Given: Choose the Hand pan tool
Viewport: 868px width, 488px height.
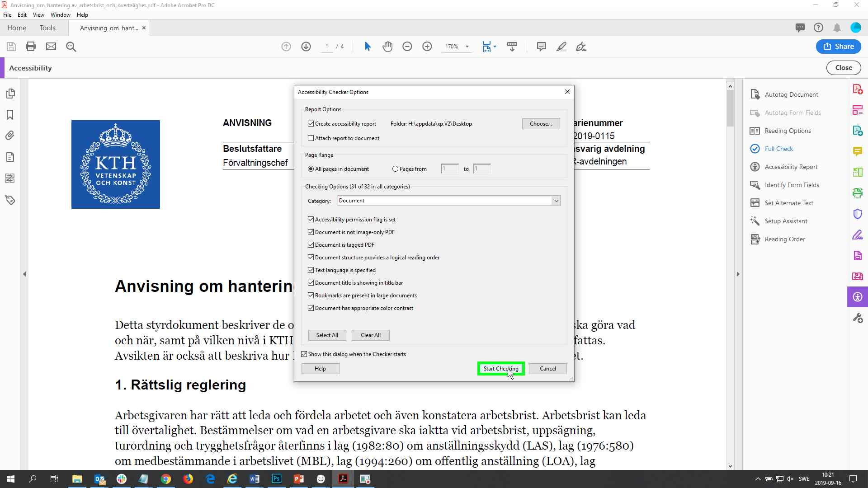Looking at the screenshot, I should [387, 47].
